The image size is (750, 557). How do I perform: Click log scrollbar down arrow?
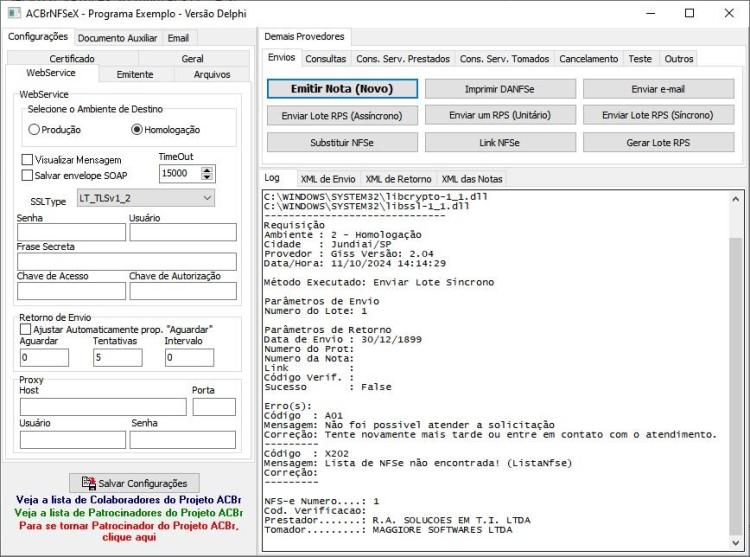735,543
